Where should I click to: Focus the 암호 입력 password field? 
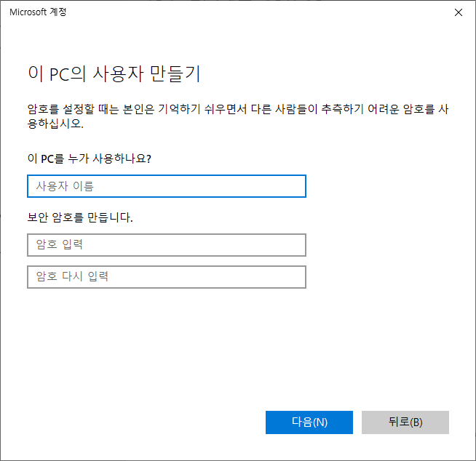tap(167, 245)
